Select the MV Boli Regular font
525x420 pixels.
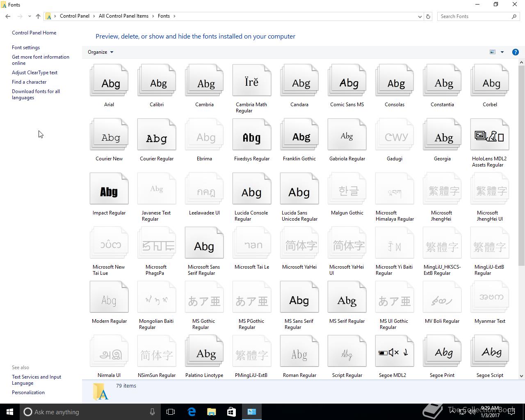442,297
